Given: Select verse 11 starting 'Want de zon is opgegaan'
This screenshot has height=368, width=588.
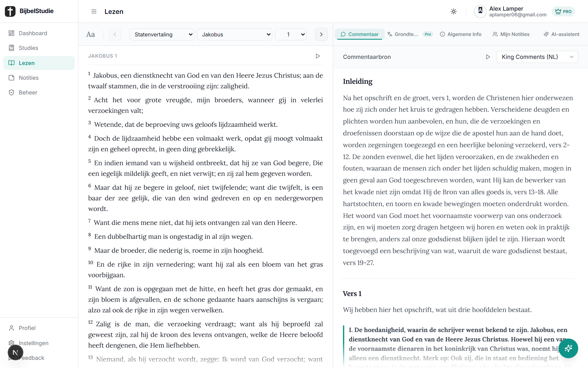Looking at the screenshot, I should click(205, 299).
